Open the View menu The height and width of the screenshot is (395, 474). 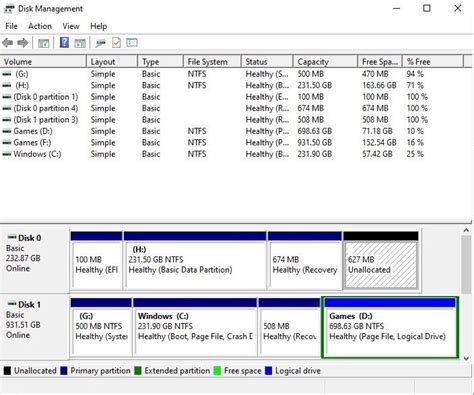71,26
